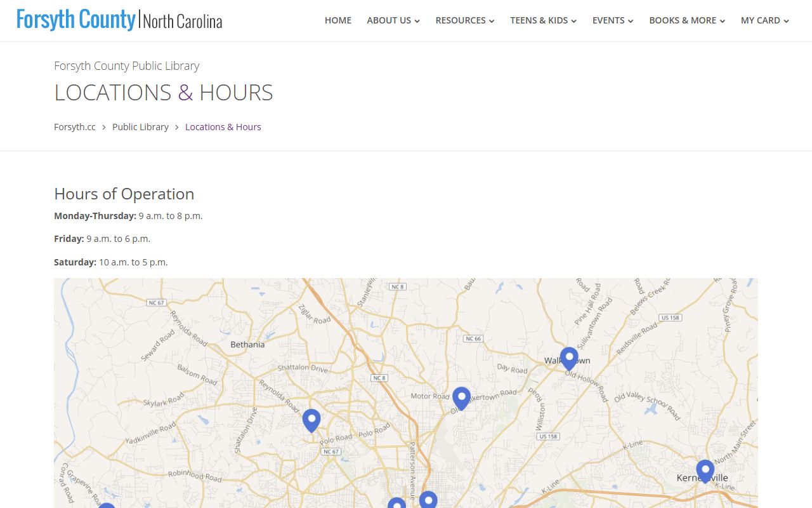Viewport: 812px width, 508px height.
Task: Click the Hours of Operation heading
Action: coord(124,194)
